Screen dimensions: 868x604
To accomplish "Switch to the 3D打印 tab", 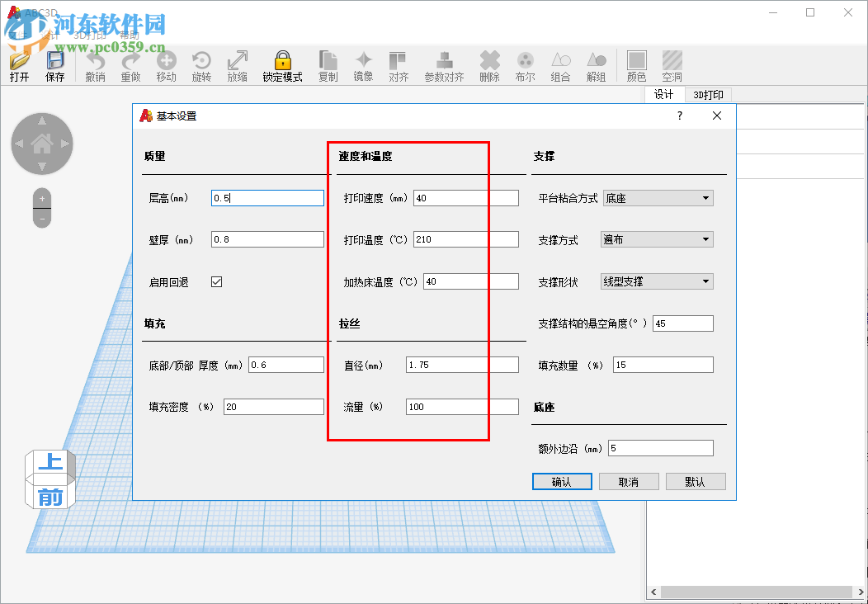I will pyautogui.click(x=708, y=95).
